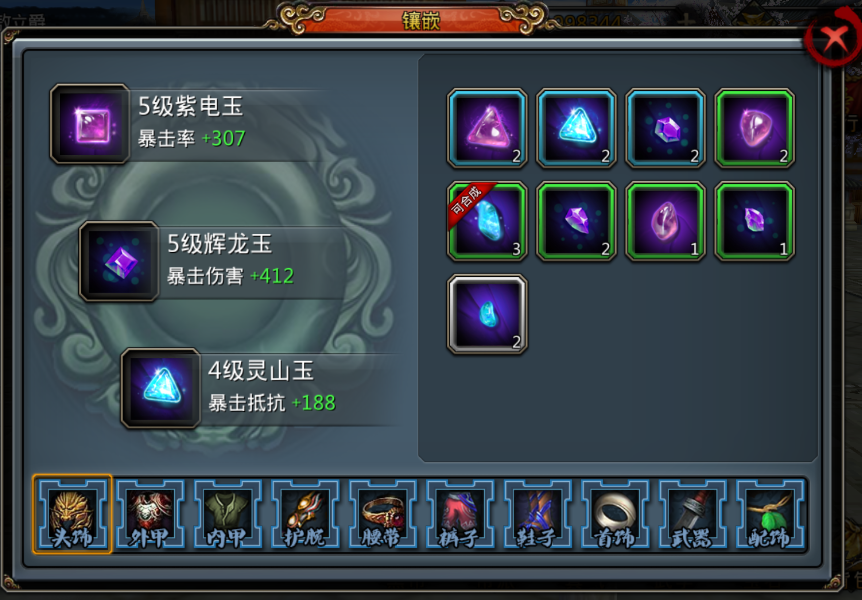Switch to the 外甲 equipment tab
This screenshot has width=862, height=600.
(150, 514)
